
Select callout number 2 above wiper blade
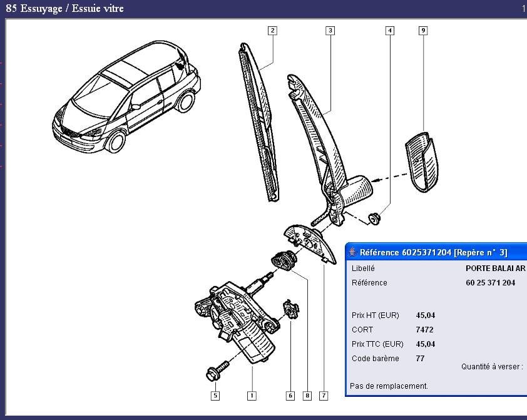pyautogui.click(x=272, y=30)
